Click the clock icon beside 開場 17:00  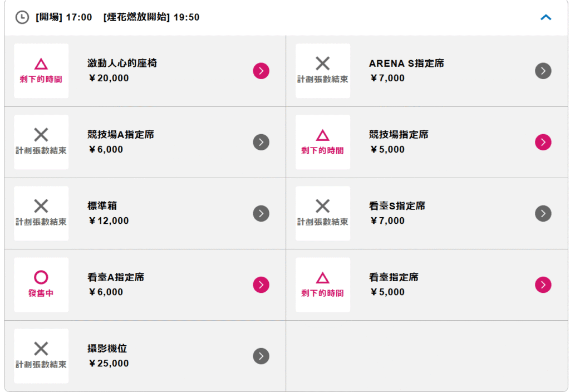click(x=22, y=17)
